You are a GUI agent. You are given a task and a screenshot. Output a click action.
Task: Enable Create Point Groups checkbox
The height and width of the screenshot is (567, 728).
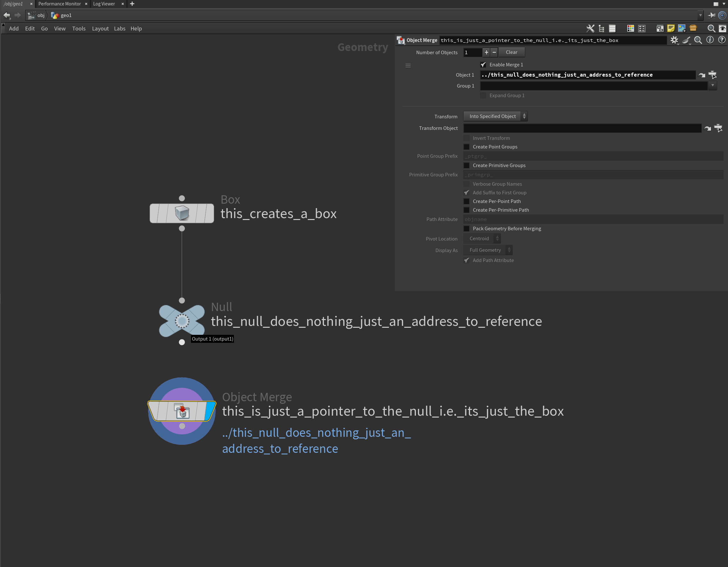point(467,147)
